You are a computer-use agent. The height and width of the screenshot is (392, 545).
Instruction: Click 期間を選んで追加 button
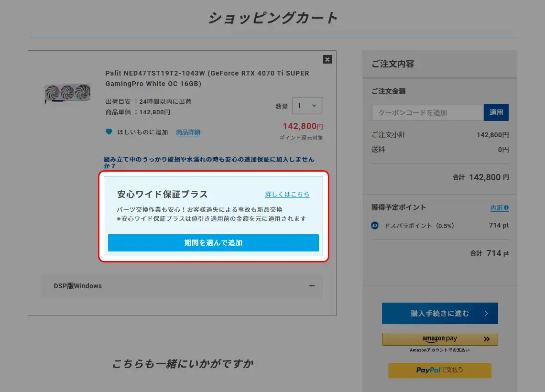pyautogui.click(x=213, y=242)
